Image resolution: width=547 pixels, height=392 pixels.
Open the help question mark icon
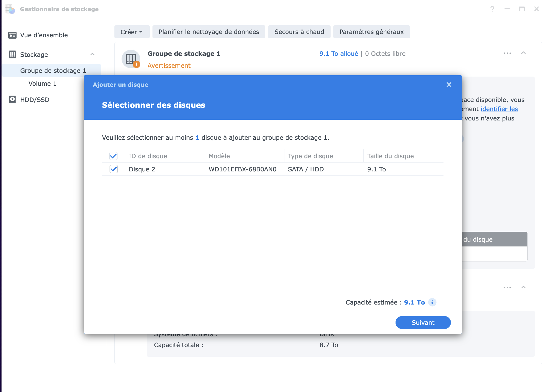tap(492, 9)
